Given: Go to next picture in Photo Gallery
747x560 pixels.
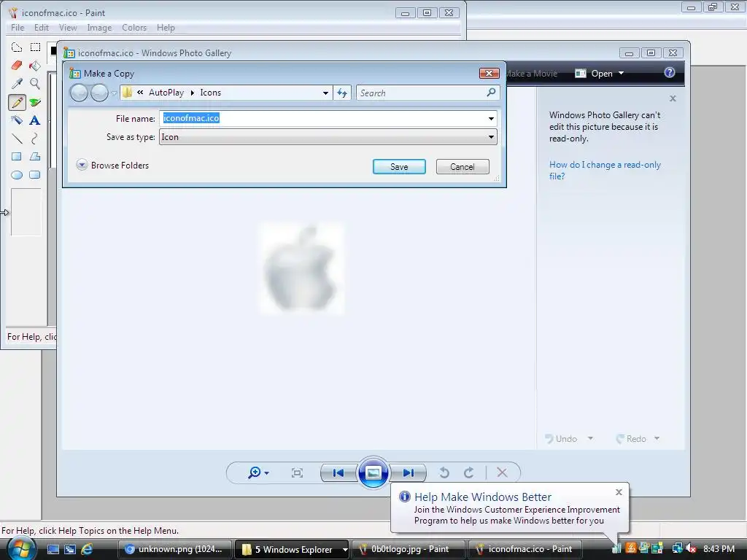Looking at the screenshot, I should pos(409,472).
